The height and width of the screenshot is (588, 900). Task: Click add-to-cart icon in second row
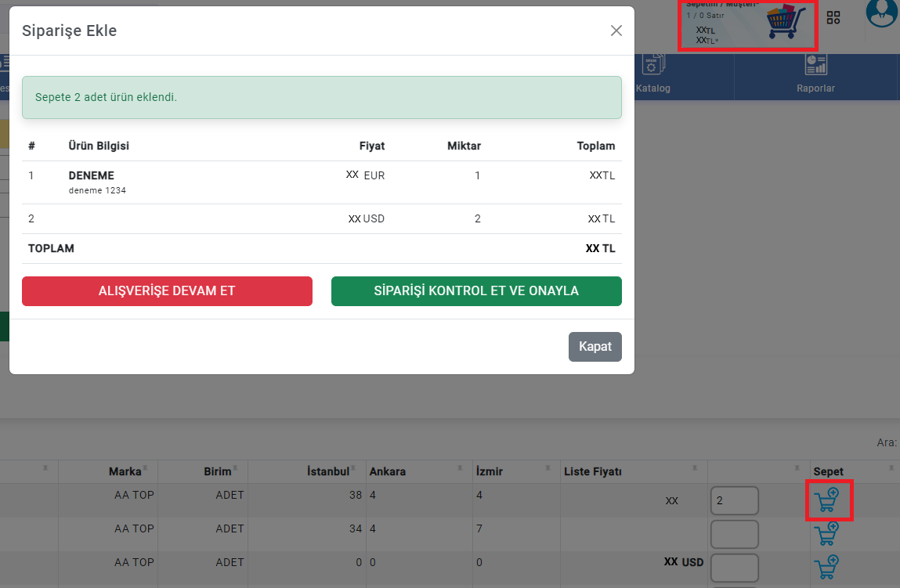[828, 534]
